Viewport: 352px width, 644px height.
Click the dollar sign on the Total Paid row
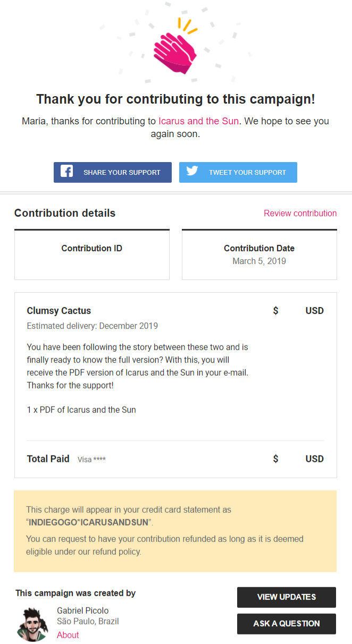point(275,458)
